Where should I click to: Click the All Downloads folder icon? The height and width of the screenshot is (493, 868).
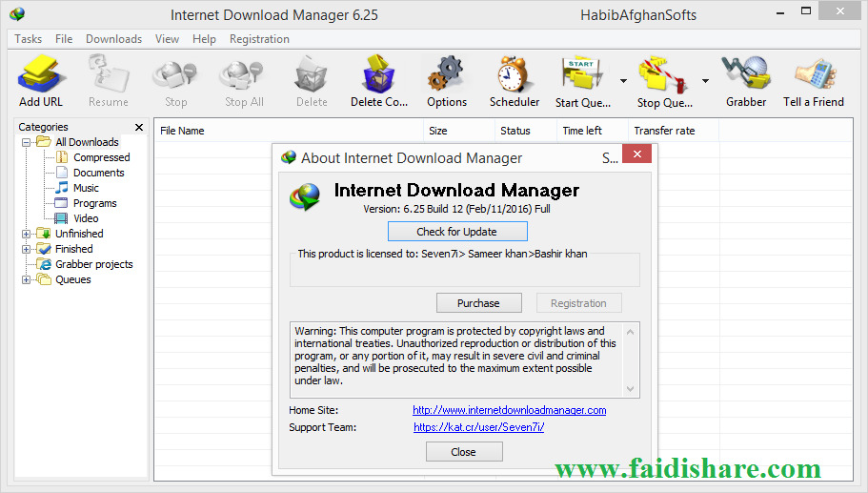(x=44, y=142)
